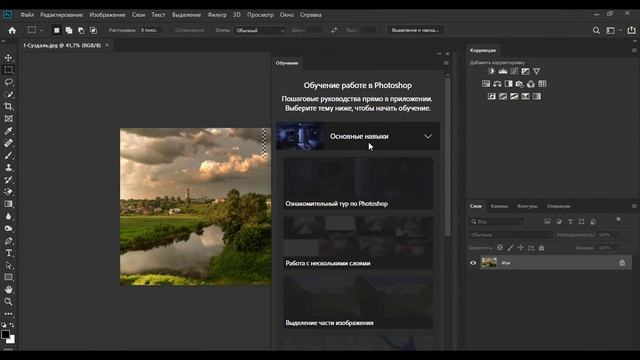Add a Brightness/Contrast adjustment
Image resolution: width=640 pixels, height=360 pixels.
(x=491, y=71)
